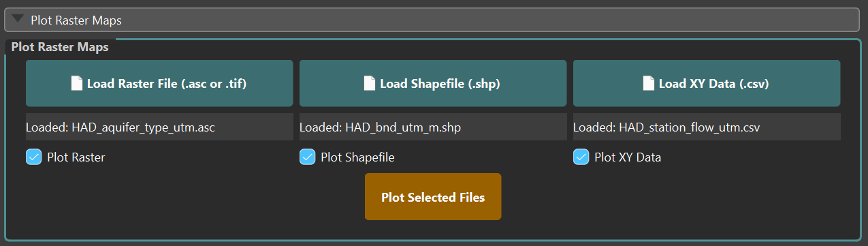This screenshot has height=246, width=868.
Task: Click the orange Plot Selected Files button
Action: pyautogui.click(x=433, y=197)
